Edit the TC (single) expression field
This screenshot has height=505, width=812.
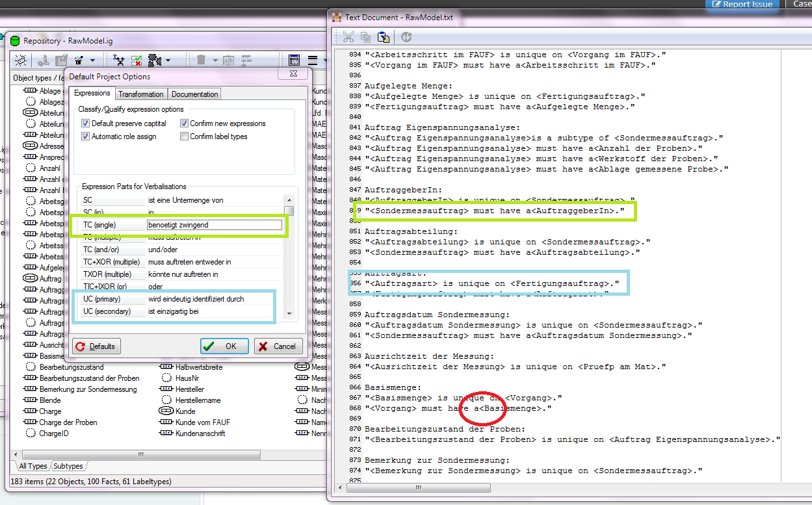[x=214, y=225]
